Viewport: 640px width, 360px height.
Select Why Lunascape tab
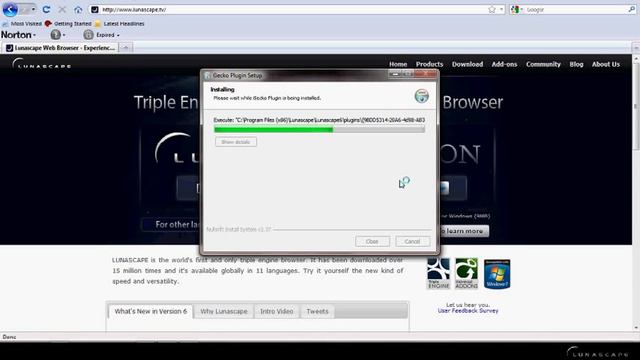[x=224, y=311]
